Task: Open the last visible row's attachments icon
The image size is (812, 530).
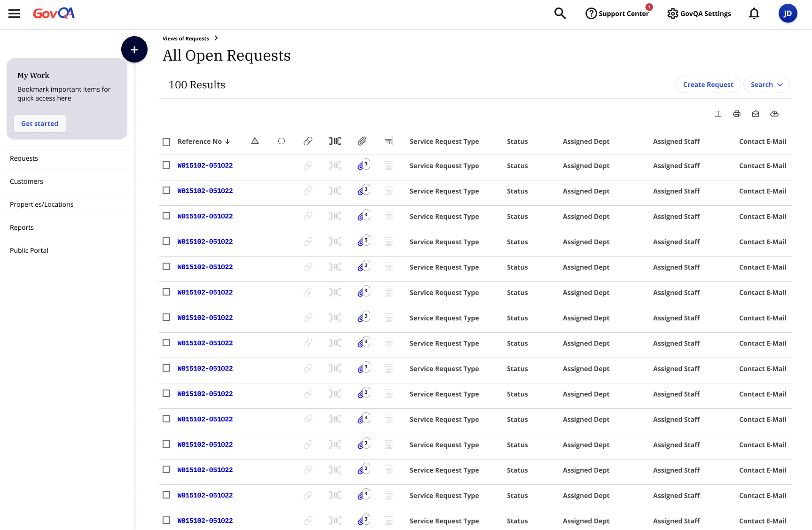Action: [363, 520]
